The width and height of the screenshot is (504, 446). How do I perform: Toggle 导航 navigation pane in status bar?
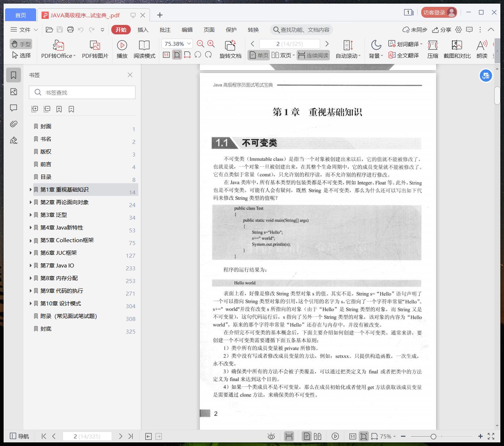[x=19, y=436]
